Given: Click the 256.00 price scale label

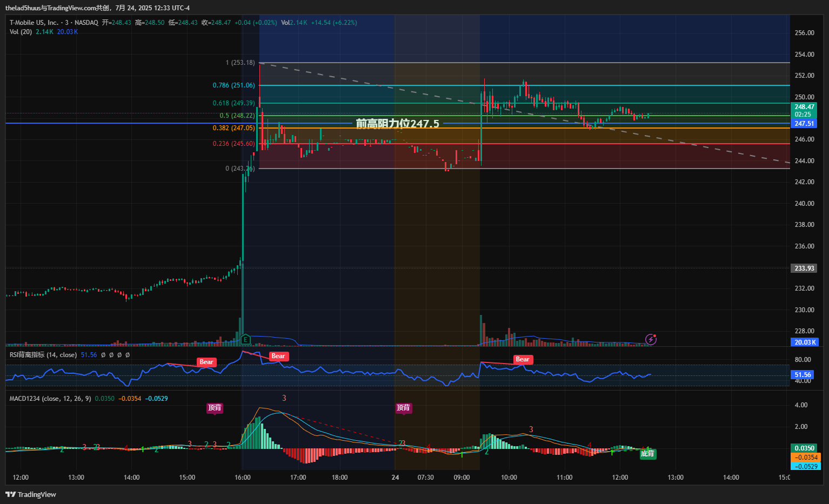Looking at the screenshot, I should point(805,33).
